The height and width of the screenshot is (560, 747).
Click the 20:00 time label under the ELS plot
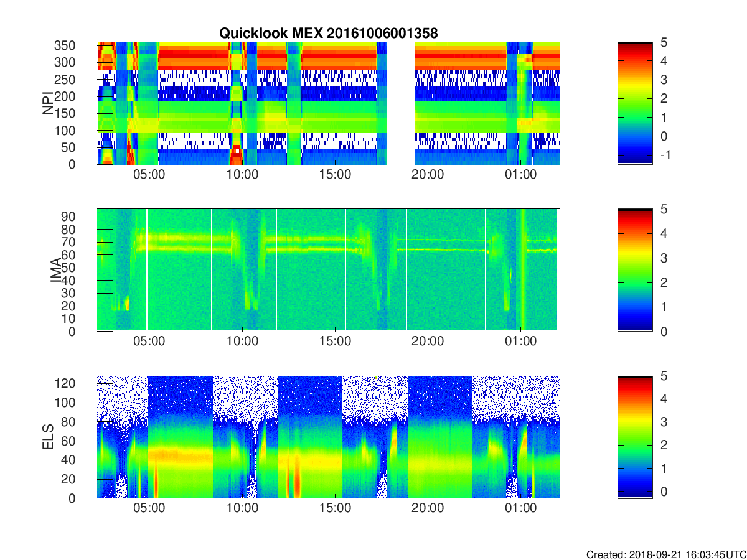[428, 508]
